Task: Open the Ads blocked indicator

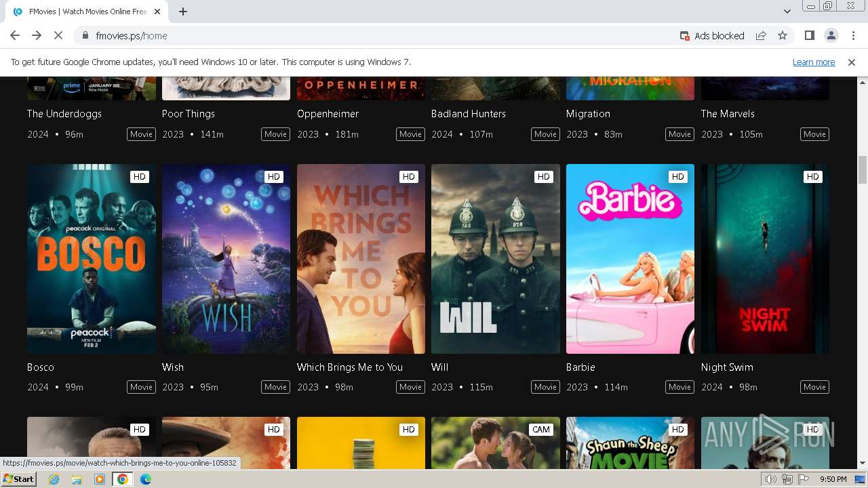Action: click(x=712, y=36)
